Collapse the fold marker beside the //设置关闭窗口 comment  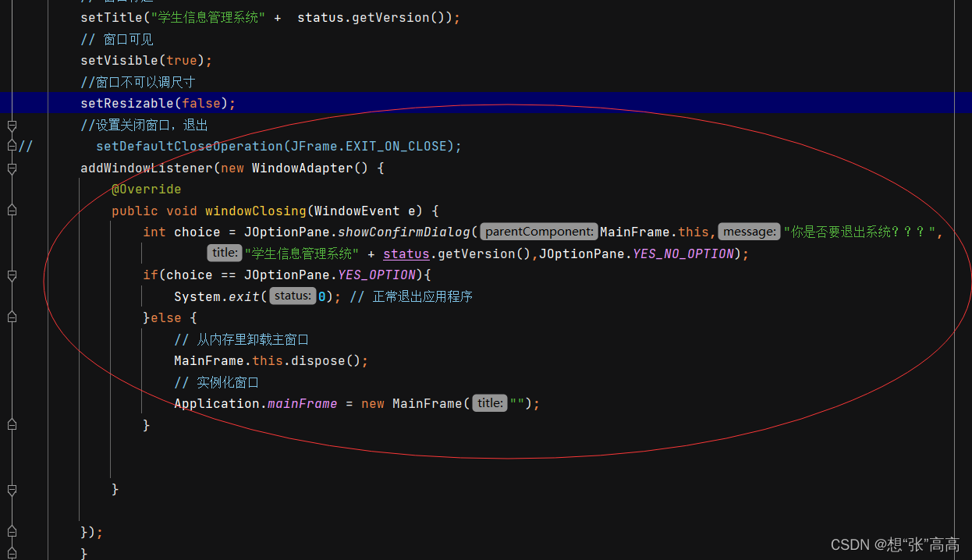(x=12, y=125)
